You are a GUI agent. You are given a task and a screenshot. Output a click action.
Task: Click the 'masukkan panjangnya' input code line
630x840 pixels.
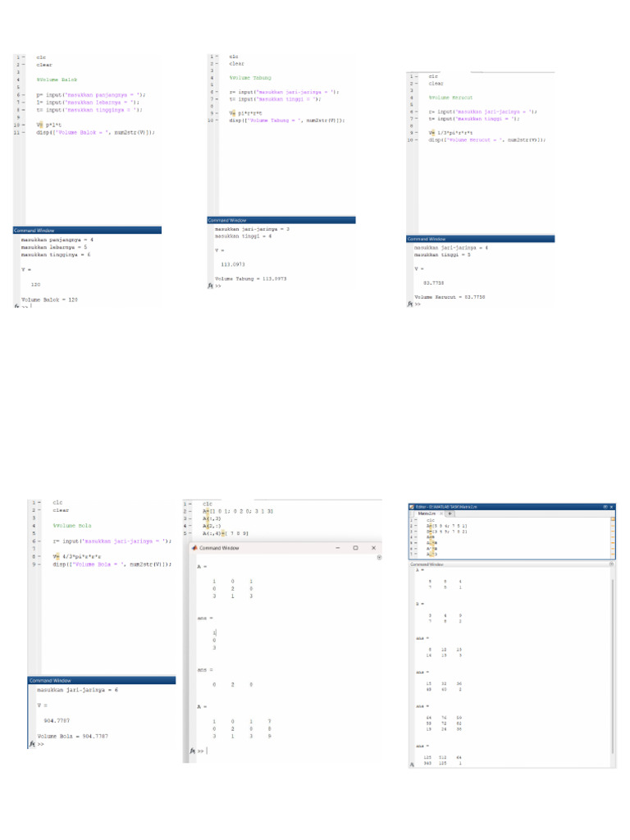tap(90, 95)
